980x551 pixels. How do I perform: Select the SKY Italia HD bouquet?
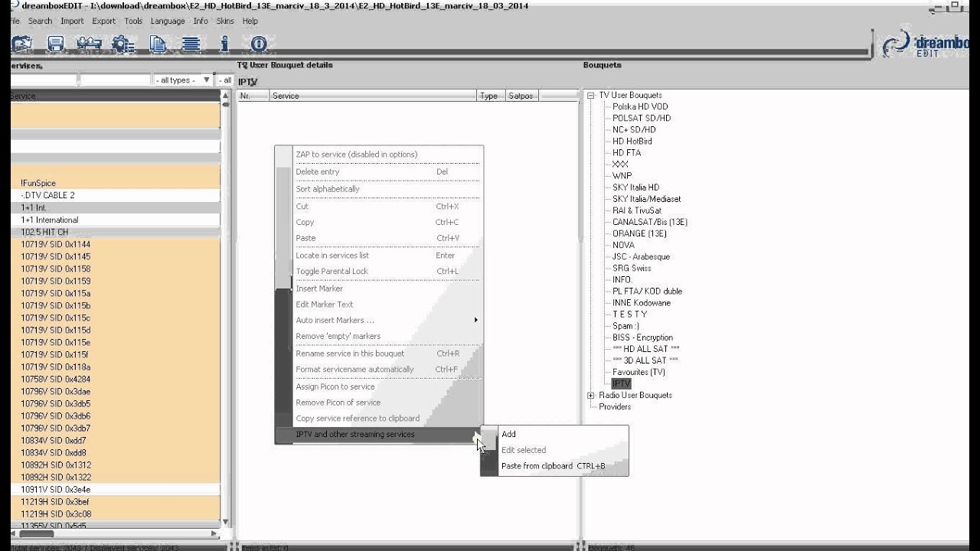(x=635, y=187)
